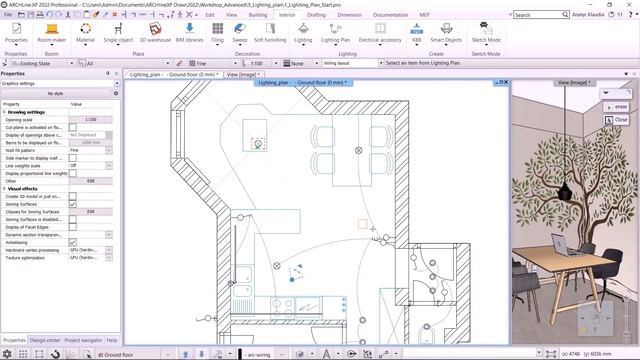Viewport: 640px width, 360px height.
Task: Click the Print icon in quick toolbar
Action: [40, 14]
